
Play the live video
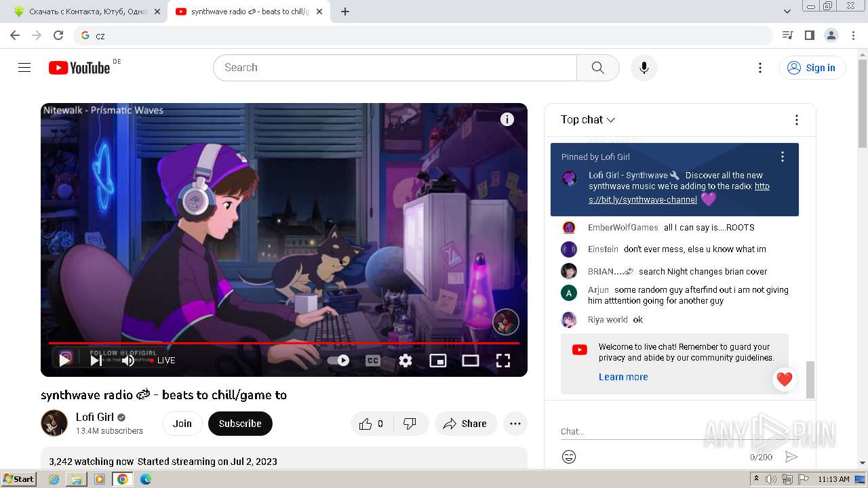point(65,360)
